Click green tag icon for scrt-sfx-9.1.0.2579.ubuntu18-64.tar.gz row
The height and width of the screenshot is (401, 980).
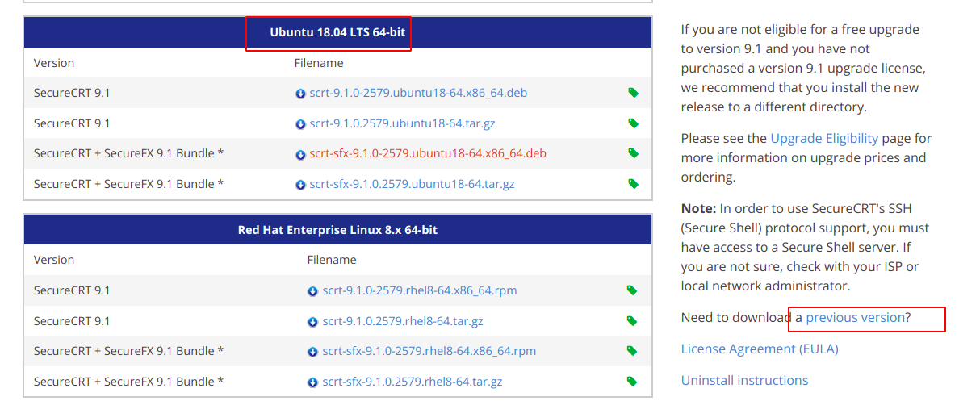click(634, 184)
